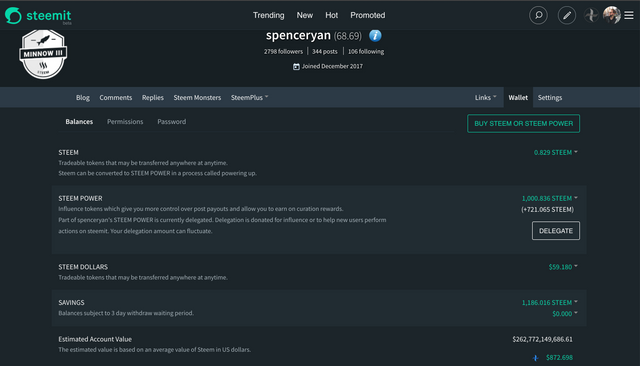Click the (+721.065 STEEM) delegation amount
The width and height of the screenshot is (640, 366).
pyautogui.click(x=547, y=210)
